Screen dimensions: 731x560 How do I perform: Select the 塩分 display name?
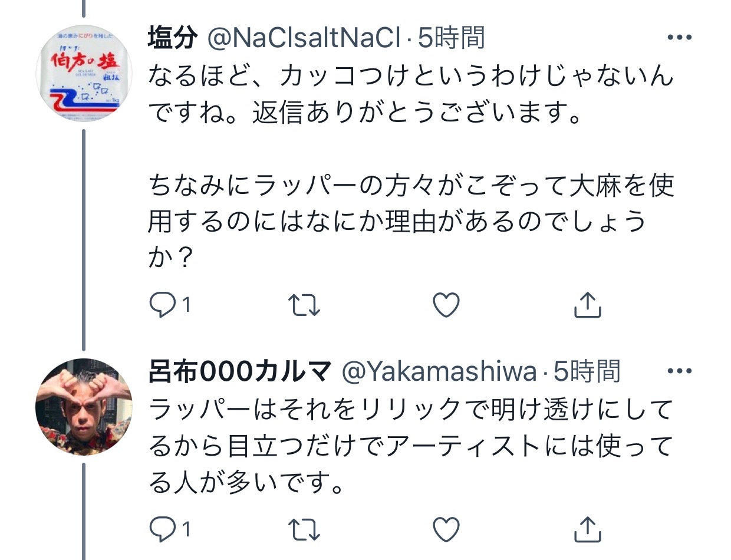click(x=173, y=38)
